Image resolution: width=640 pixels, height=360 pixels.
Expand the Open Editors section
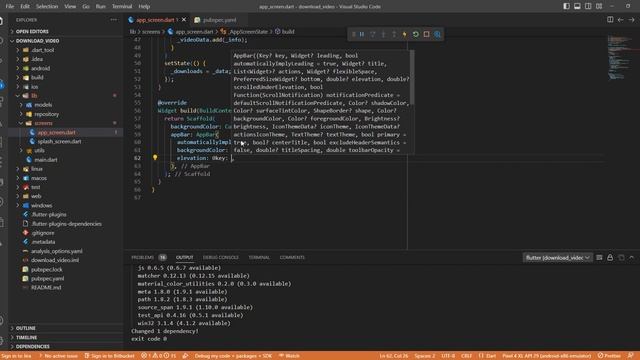(65, 31)
